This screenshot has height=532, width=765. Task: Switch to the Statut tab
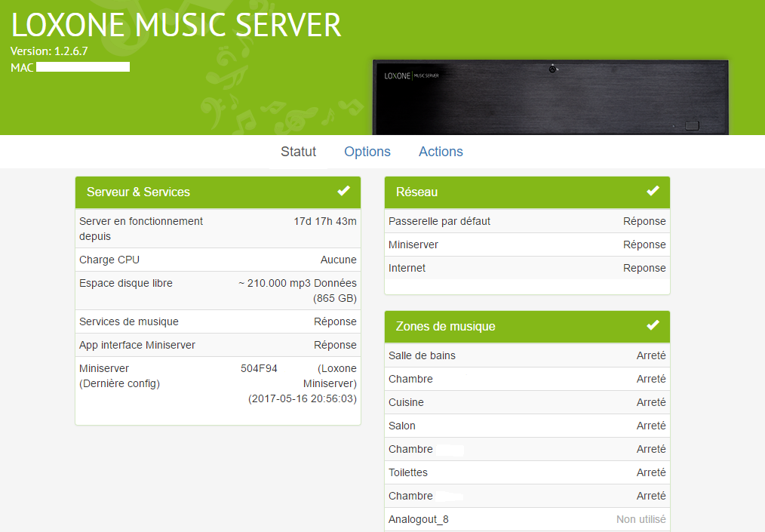(298, 152)
